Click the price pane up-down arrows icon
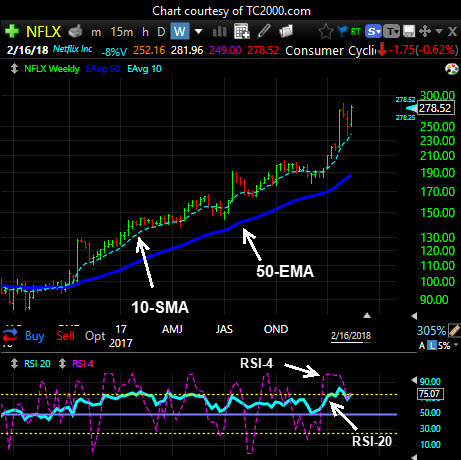Image resolution: width=461 pixels, height=460 pixels. click(x=14, y=69)
